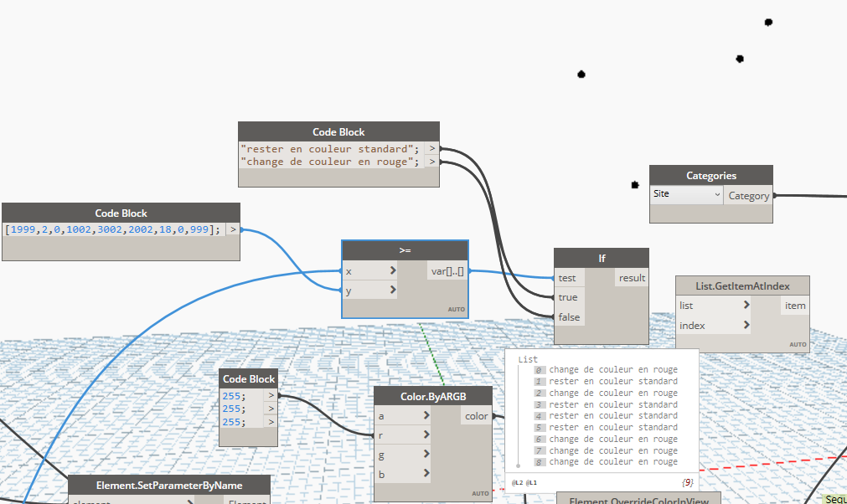Image resolution: width=847 pixels, height=504 pixels.
Task: Click the 'a' port chevron on Color.ByARGB
Action: click(x=426, y=416)
